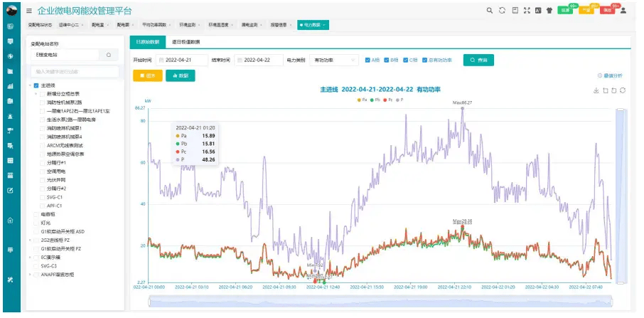Click the substation name search icon button
Image resolution: width=644 pixels, height=318 pixels.
(109, 55)
